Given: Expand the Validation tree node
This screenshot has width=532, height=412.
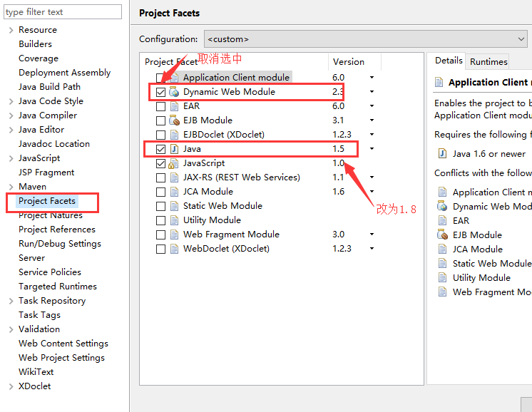Looking at the screenshot, I should (11, 329).
